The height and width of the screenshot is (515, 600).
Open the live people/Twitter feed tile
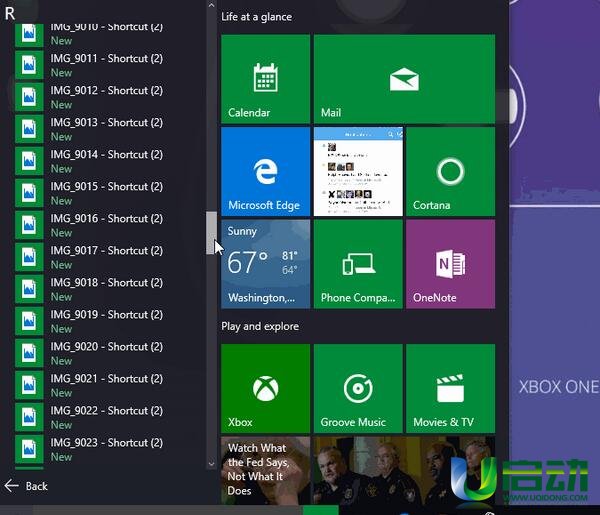(x=358, y=171)
